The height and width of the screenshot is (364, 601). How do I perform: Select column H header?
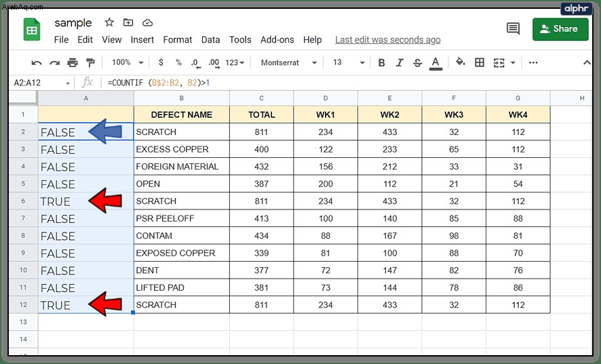pyautogui.click(x=582, y=98)
